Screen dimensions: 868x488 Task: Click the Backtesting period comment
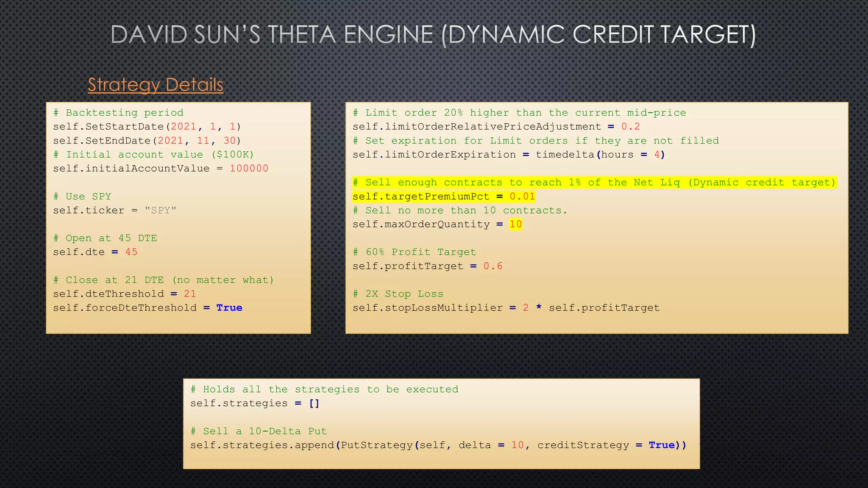[118, 113]
